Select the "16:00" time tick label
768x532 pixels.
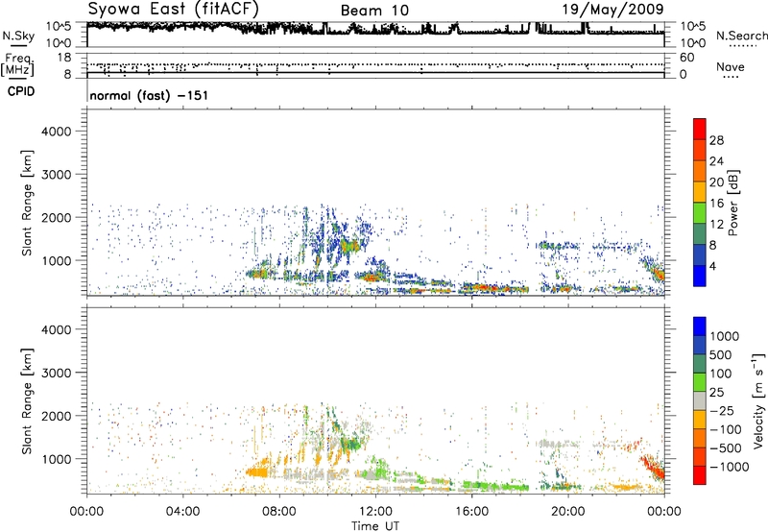click(471, 512)
